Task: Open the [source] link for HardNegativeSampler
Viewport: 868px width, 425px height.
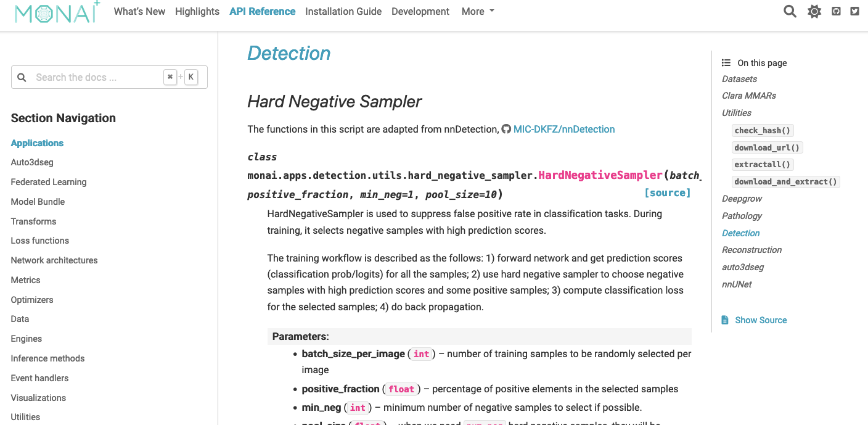Action: (x=668, y=192)
